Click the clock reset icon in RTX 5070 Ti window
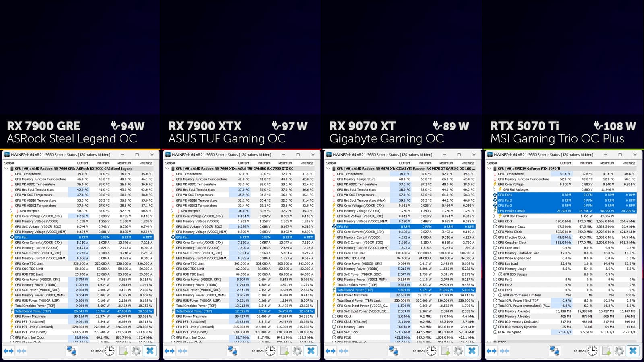644x362 pixels. [x=592, y=351]
